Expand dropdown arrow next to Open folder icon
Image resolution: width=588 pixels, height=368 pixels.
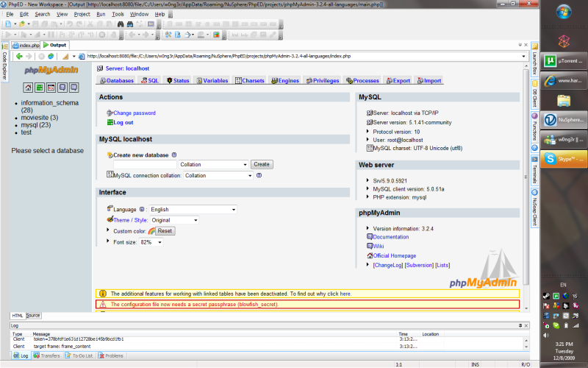tap(29, 24)
